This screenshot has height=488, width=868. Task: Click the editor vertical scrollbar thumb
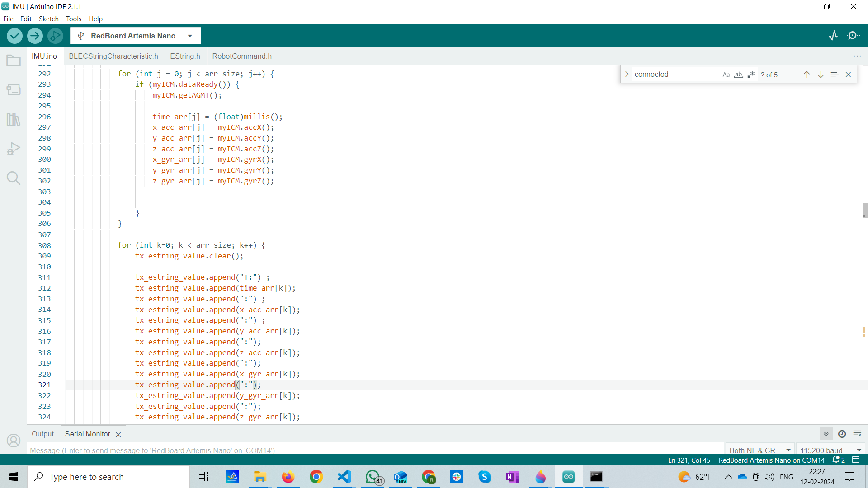click(865, 210)
